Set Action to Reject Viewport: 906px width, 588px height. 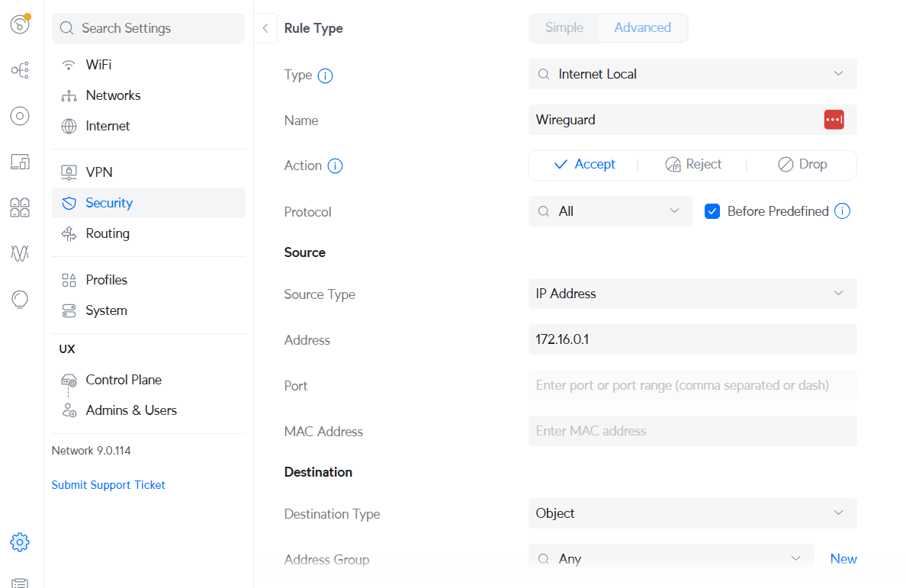[692, 165]
